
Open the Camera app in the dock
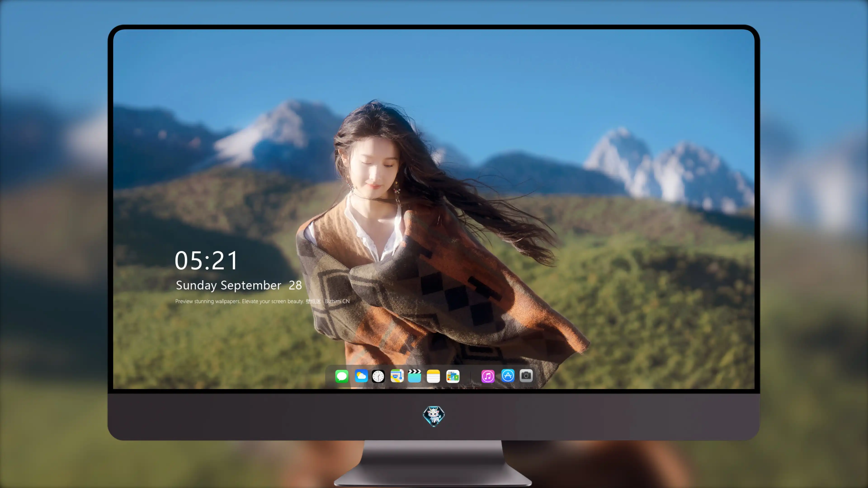coord(526,375)
